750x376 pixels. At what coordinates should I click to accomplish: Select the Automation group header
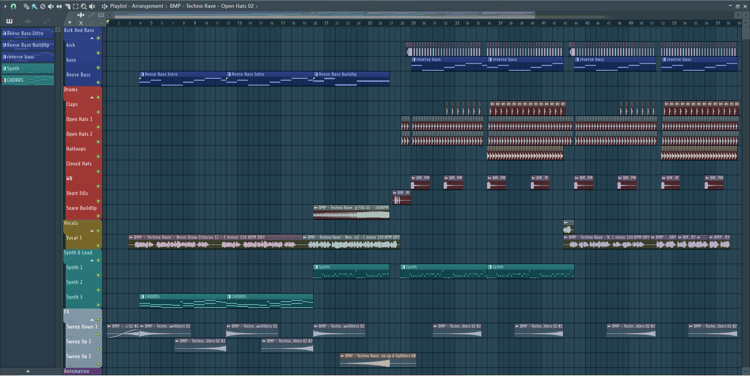point(82,371)
